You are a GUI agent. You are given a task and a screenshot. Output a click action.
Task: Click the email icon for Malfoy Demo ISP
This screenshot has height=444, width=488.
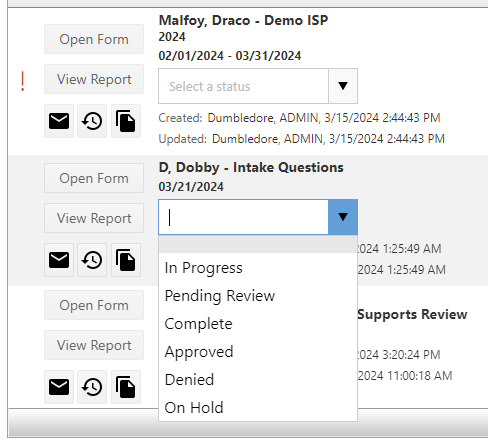[x=59, y=121]
